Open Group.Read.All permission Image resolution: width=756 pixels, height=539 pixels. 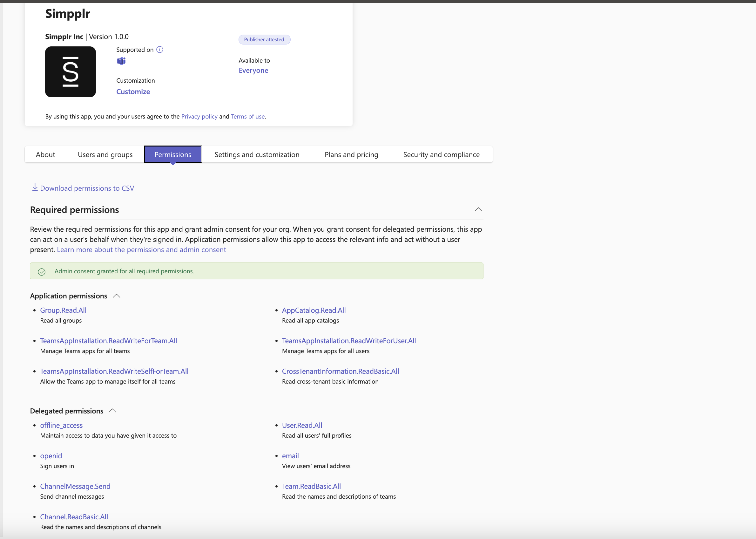(x=63, y=310)
